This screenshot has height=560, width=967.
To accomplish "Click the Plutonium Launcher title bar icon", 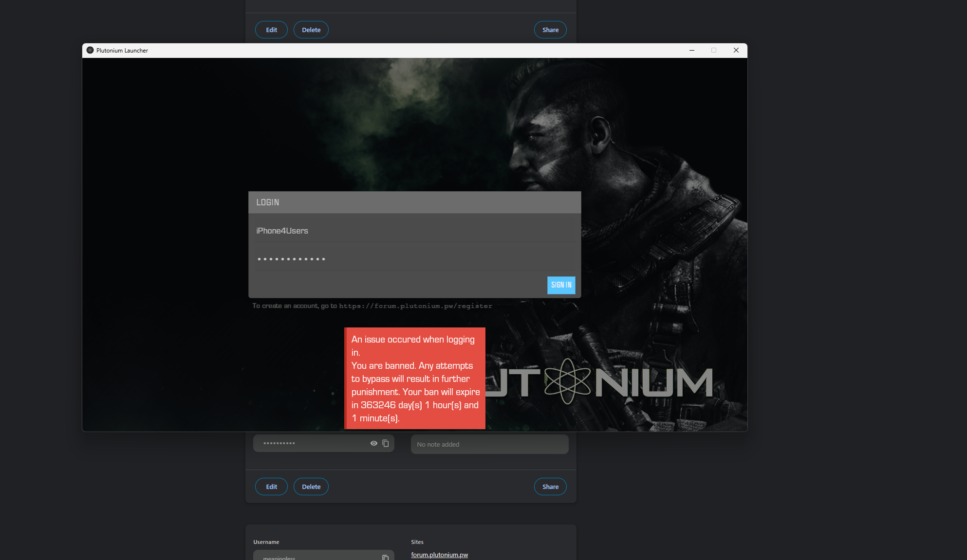I will 90,50.
